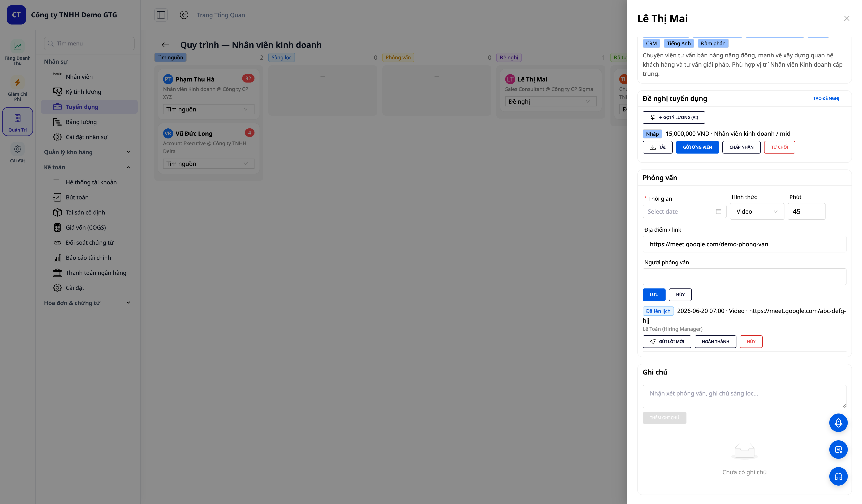The width and height of the screenshot is (862, 504).
Task: Close the Lê Thị Mai panel
Action: [847, 18]
